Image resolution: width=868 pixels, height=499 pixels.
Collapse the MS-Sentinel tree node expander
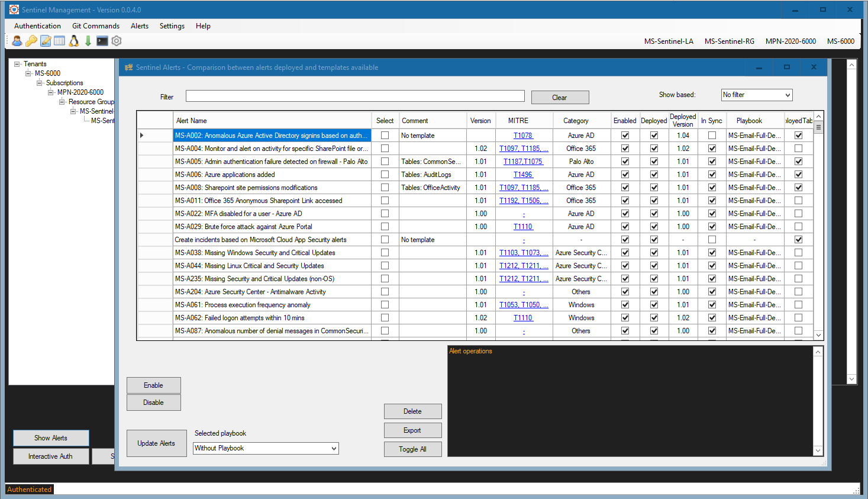click(x=73, y=111)
